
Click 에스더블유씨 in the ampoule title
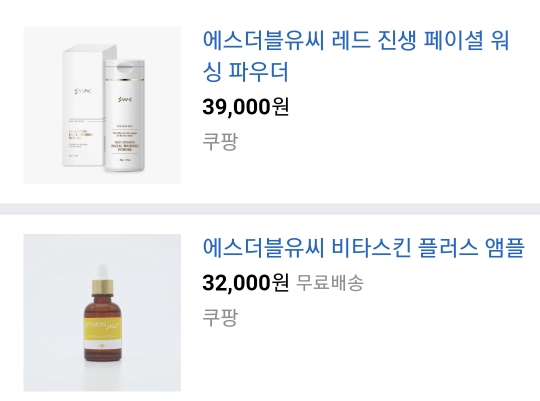pyautogui.click(x=263, y=248)
